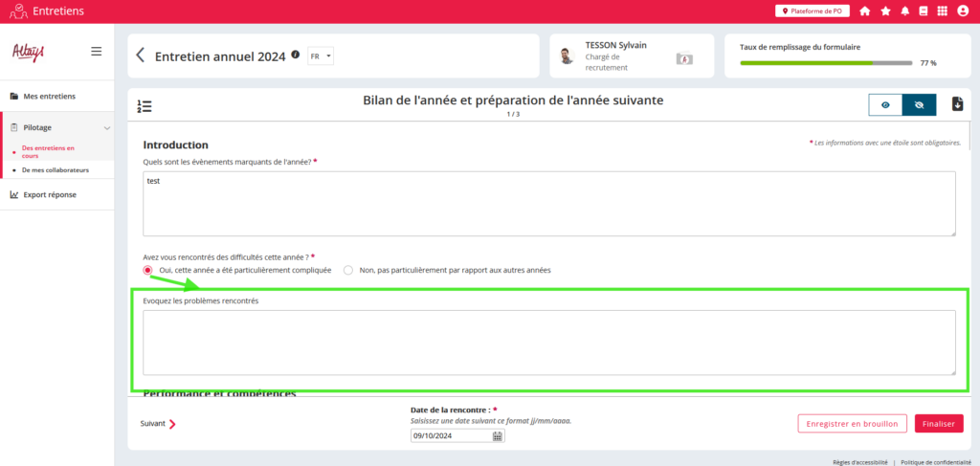Toggle the crossed-out eye hide view button
The height and width of the screenshot is (466, 980).
pos(919,104)
